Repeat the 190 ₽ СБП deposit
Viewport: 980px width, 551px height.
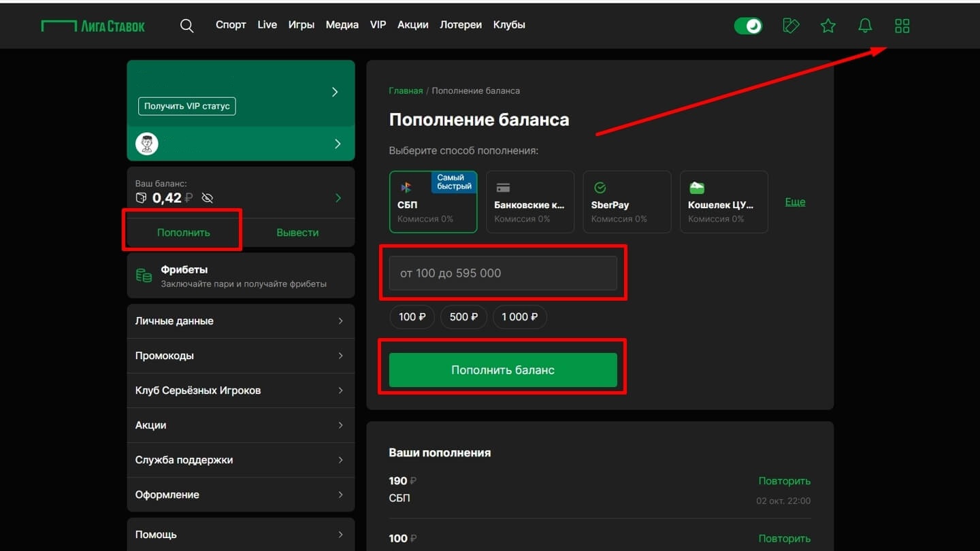(785, 481)
